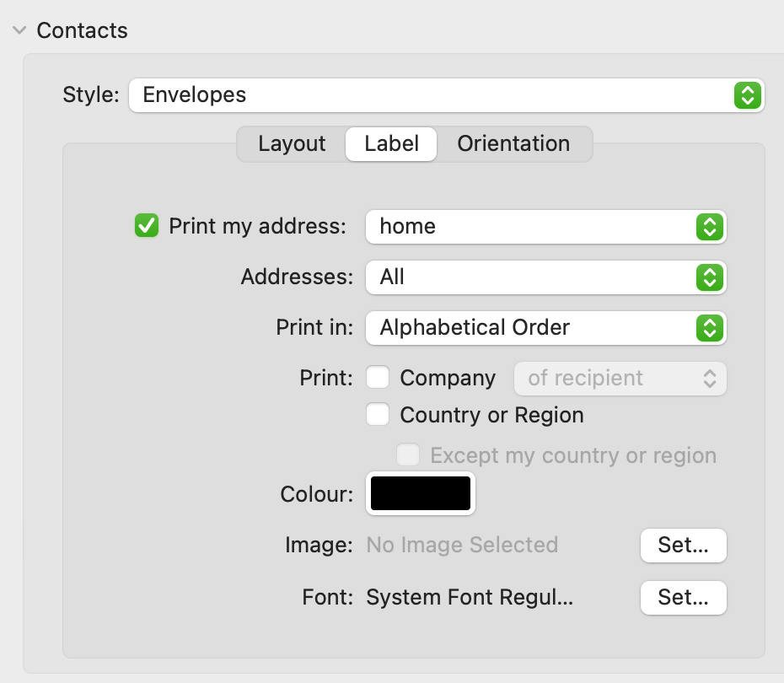Open the black Colour swatch

421,493
